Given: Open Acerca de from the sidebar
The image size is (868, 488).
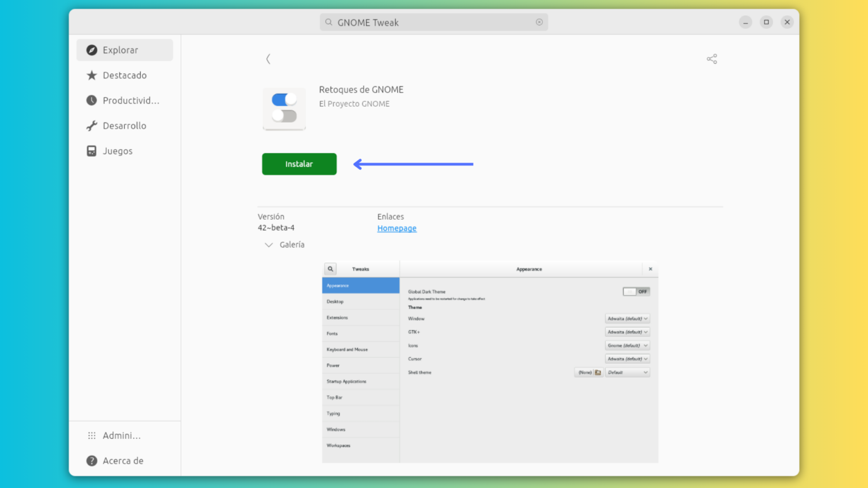Looking at the screenshot, I should click(x=123, y=460).
